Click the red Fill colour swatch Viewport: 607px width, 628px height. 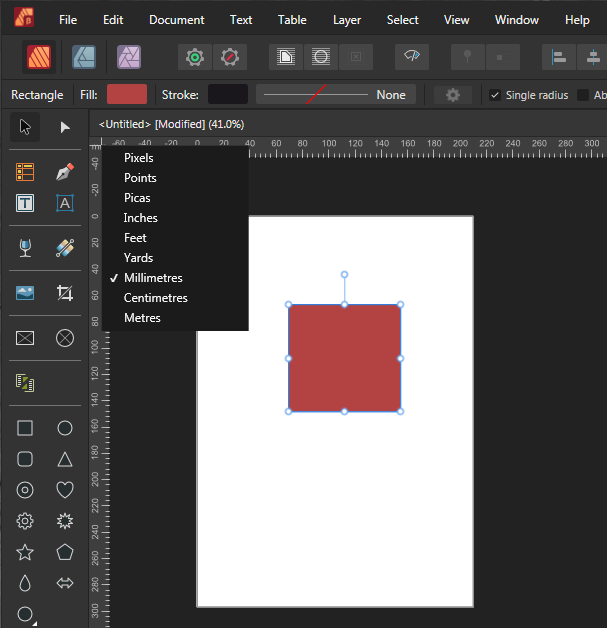click(127, 95)
